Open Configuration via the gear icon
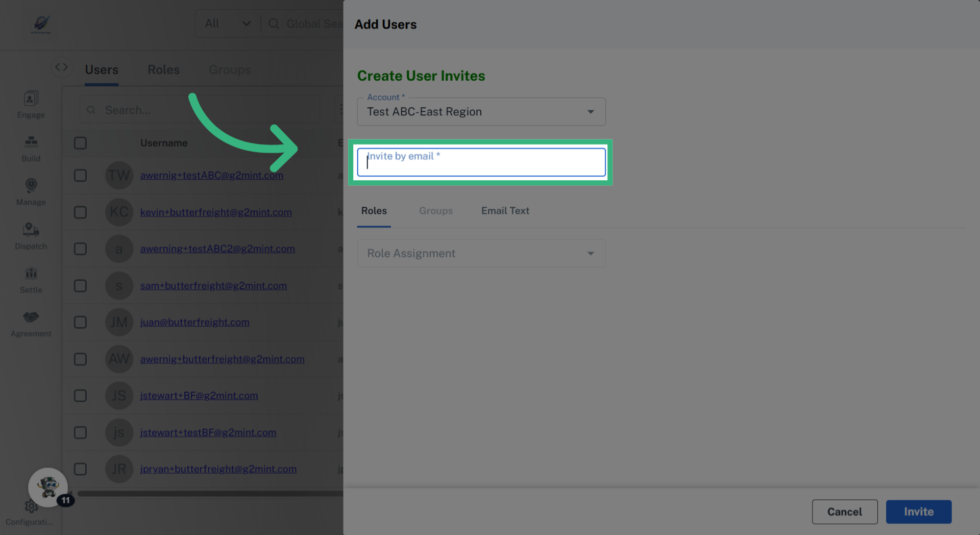Viewport: 980px width, 535px height. coord(31,506)
